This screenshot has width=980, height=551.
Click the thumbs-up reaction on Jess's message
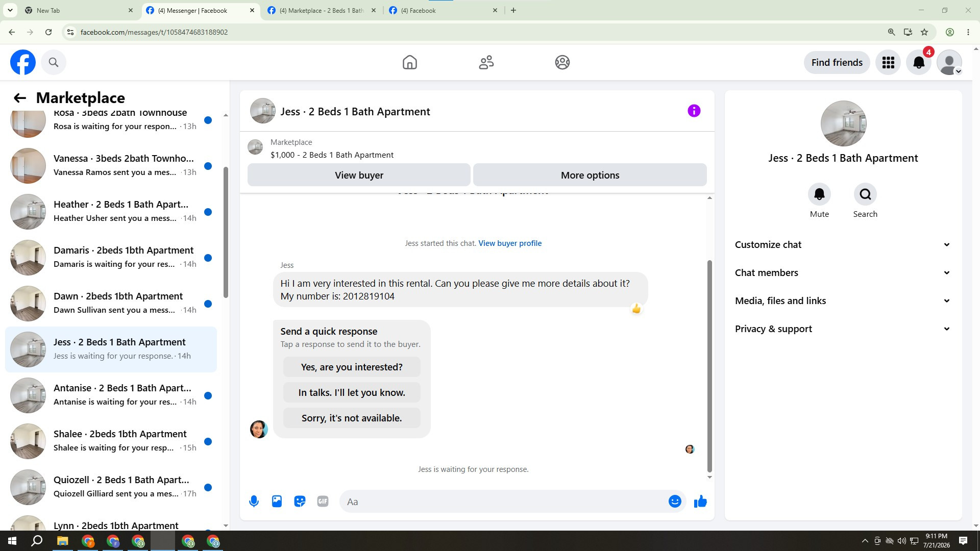coord(636,309)
